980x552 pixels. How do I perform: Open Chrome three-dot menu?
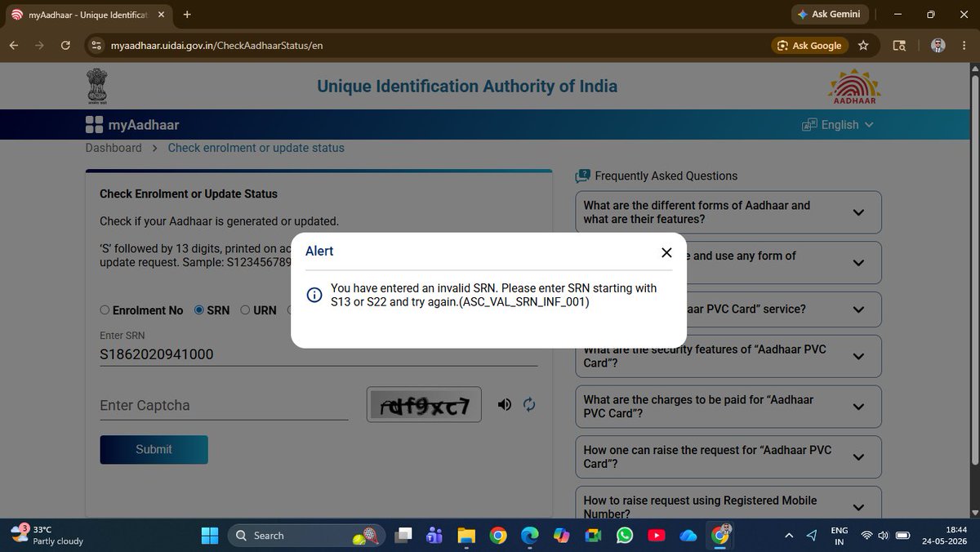[965, 46]
